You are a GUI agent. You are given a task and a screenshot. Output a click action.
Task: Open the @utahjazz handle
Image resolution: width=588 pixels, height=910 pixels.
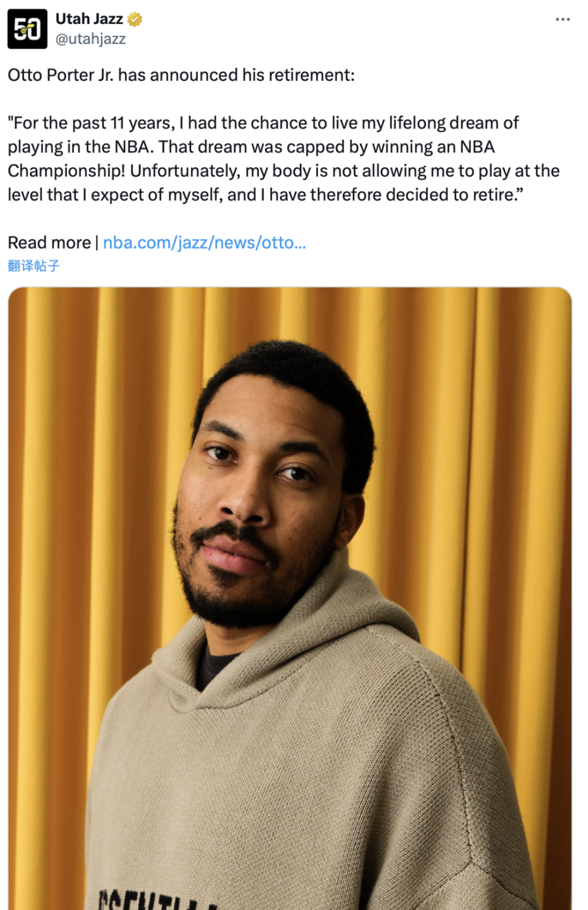pyautogui.click(x=90, y=39)
